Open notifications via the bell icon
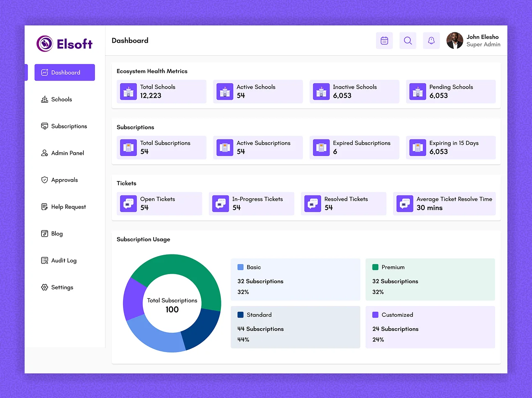The image size is (532, 398). tap(431, 40)
